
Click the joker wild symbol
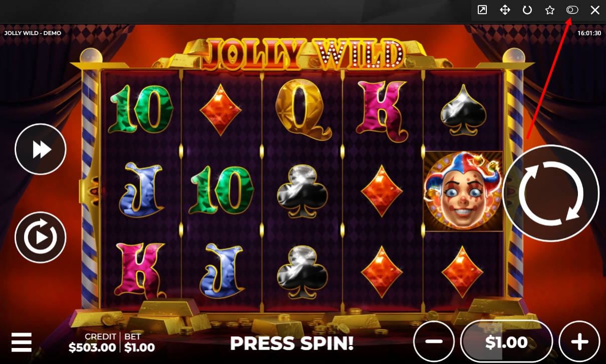(463, 191)
